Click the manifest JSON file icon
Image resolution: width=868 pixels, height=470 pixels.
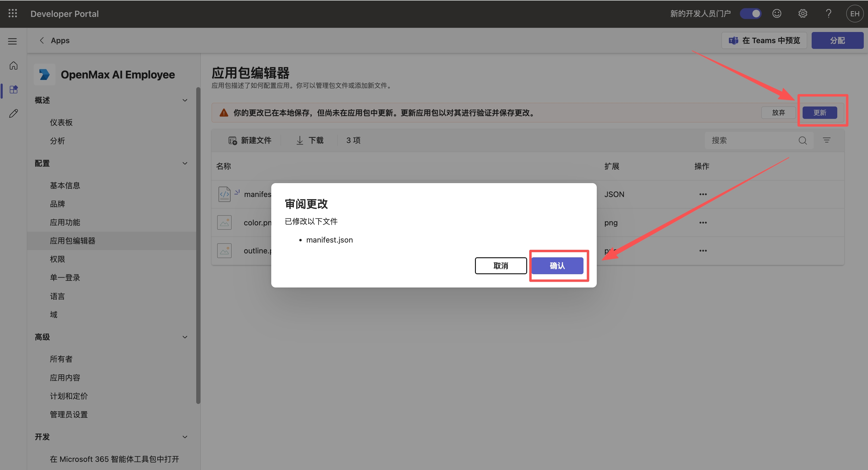225,194
